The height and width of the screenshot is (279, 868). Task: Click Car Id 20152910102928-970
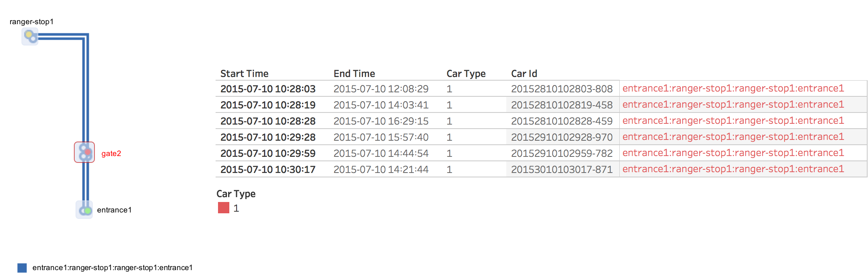[x=562, y=137]
